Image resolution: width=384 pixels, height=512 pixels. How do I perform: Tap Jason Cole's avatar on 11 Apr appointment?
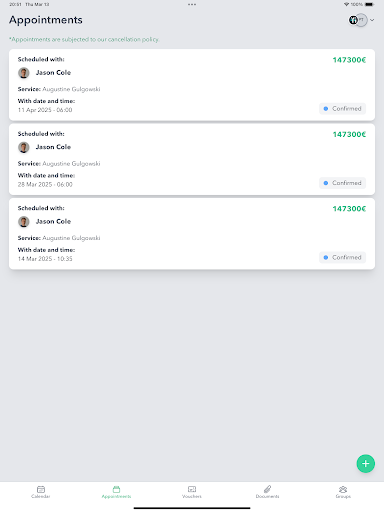tap(24, 73)
